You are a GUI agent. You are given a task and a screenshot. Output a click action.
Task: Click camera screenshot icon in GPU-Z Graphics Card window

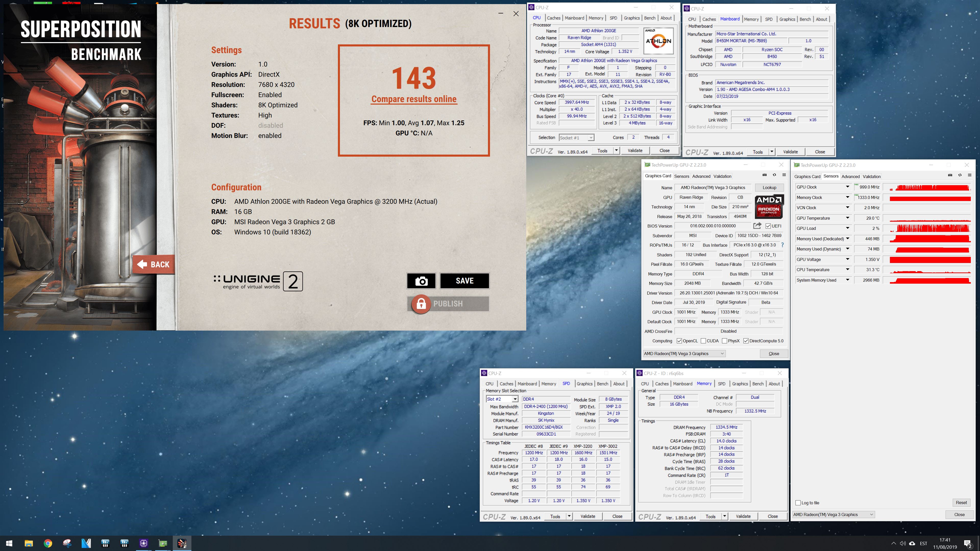pyautogui.click(x=764, y=175)
